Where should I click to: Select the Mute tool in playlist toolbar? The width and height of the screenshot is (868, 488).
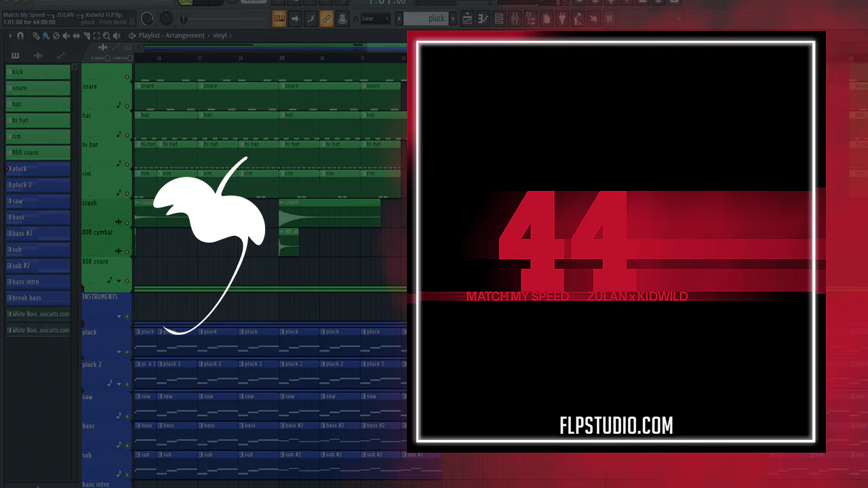click(66, 35)
